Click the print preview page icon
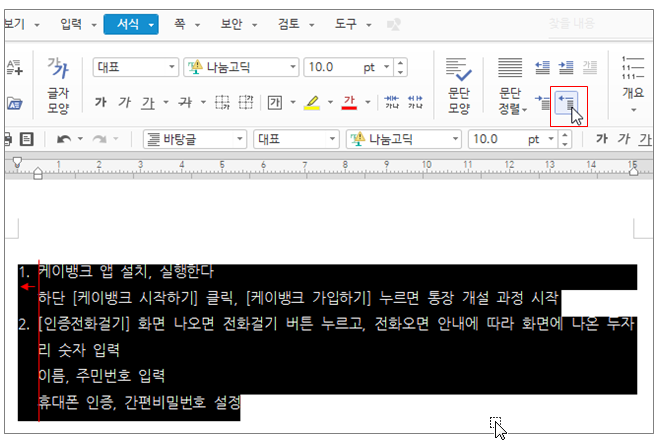The width and height of the screenshot is (661, 441). [x=27, y=139]
